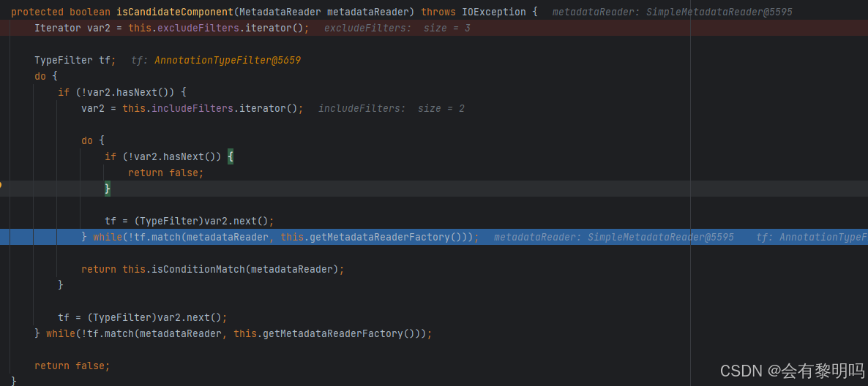Click hasNext in the first if statement
Viewport: 868px width, 386px height.
[138, 92]
